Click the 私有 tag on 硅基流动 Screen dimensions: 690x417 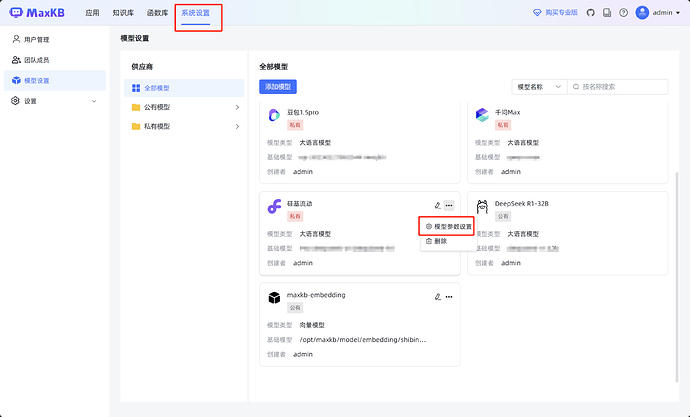pyautogui.click(x=295, y=216)
